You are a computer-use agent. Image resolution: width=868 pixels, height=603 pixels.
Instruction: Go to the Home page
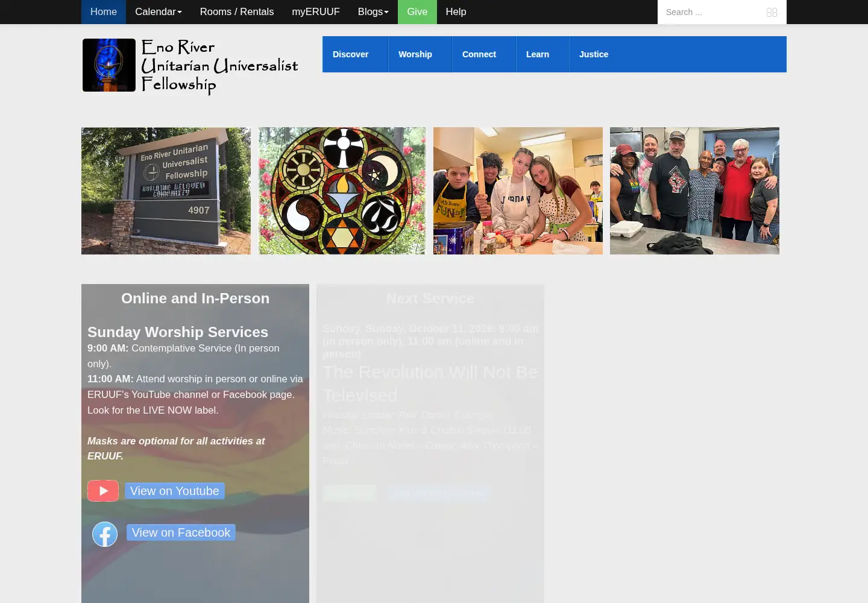pos(104,12)
